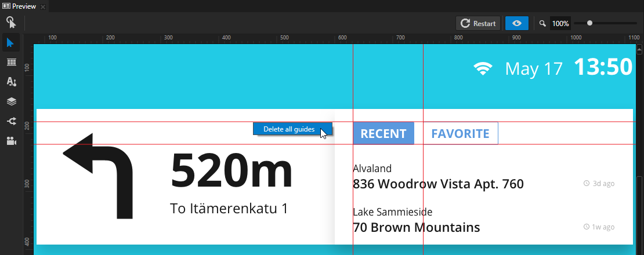Click the magnifier zoom icon
The image size is (644, 255).
click(542, 24)
